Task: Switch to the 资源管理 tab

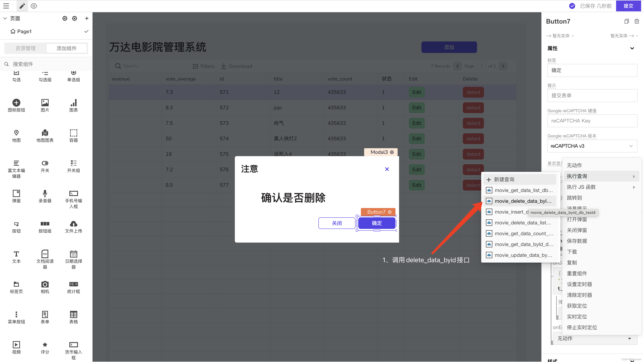Action: click(26, 48)
